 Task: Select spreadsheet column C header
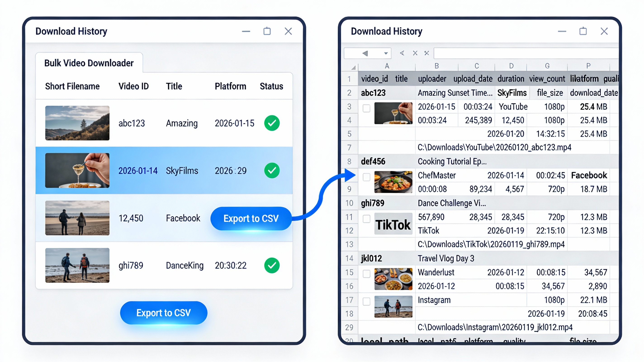pyautogui.click(x=476, y=66)
